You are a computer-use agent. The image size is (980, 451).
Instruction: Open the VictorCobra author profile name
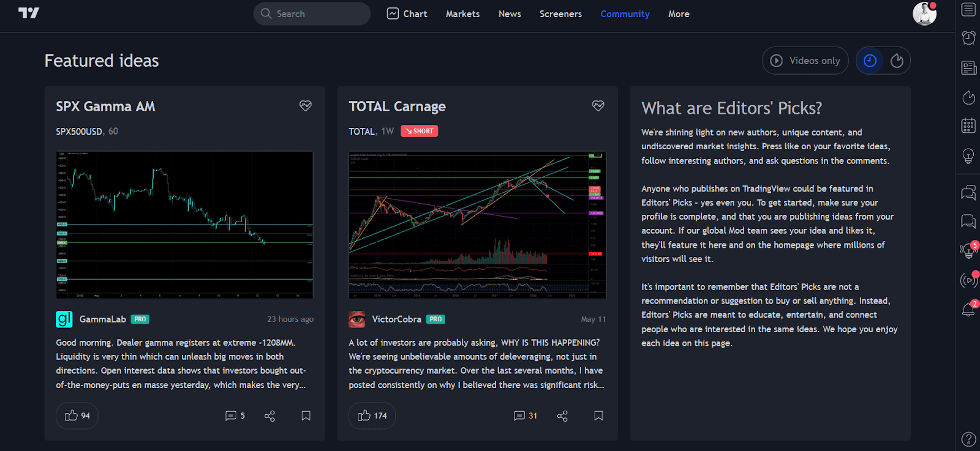(x=396, y=319)
